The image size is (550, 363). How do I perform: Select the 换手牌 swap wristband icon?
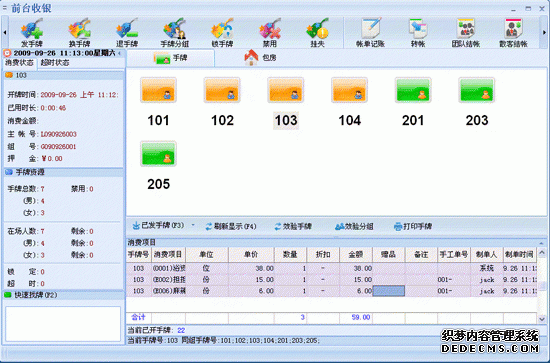point(79,32)
